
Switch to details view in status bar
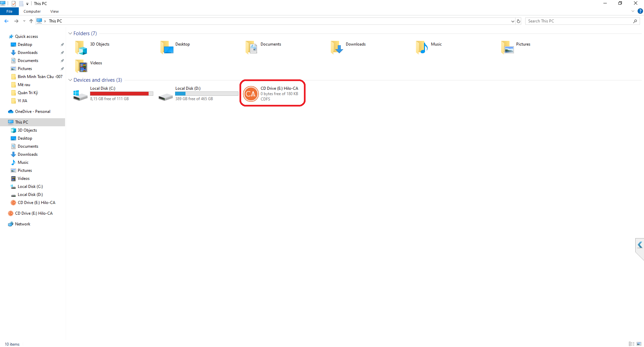pyautogui.click(x=632, y=344)
